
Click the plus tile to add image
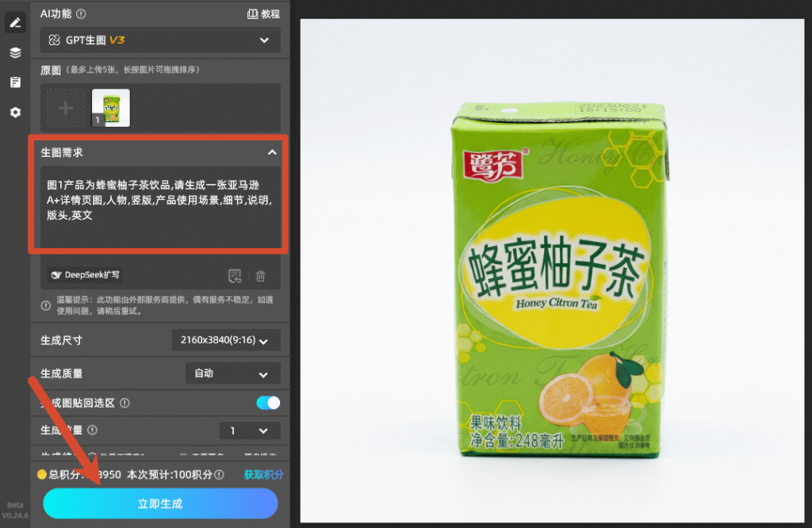coord(65,108)
